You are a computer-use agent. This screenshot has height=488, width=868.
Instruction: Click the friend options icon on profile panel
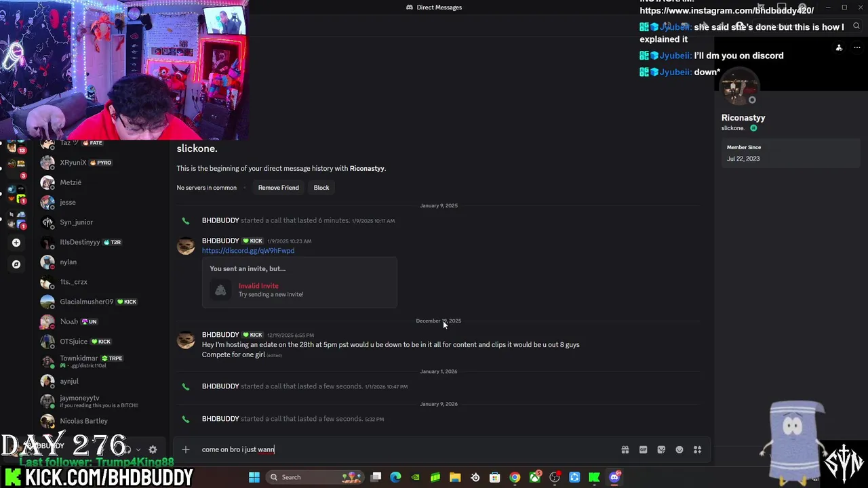[839, 47]
